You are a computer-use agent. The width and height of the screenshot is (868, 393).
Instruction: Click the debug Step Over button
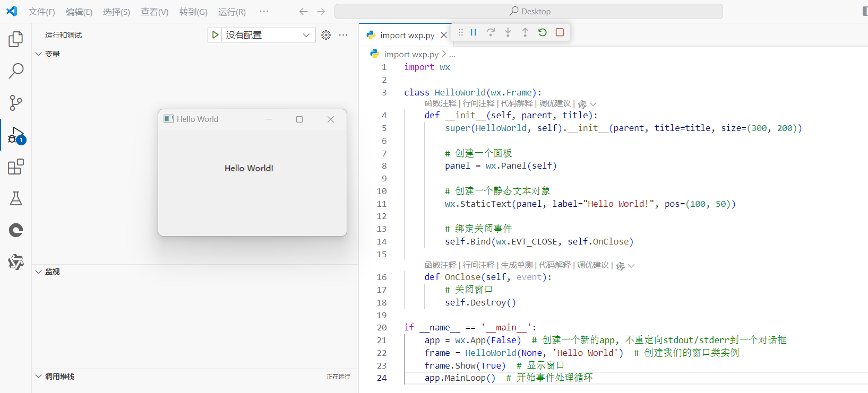[491, 32]
